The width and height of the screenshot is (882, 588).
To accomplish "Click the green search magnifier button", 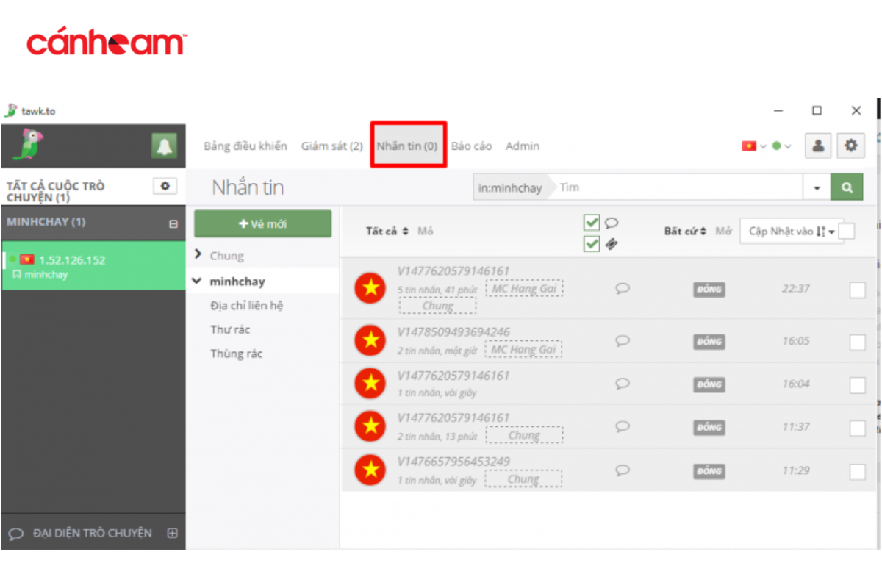I will point(847,187).
